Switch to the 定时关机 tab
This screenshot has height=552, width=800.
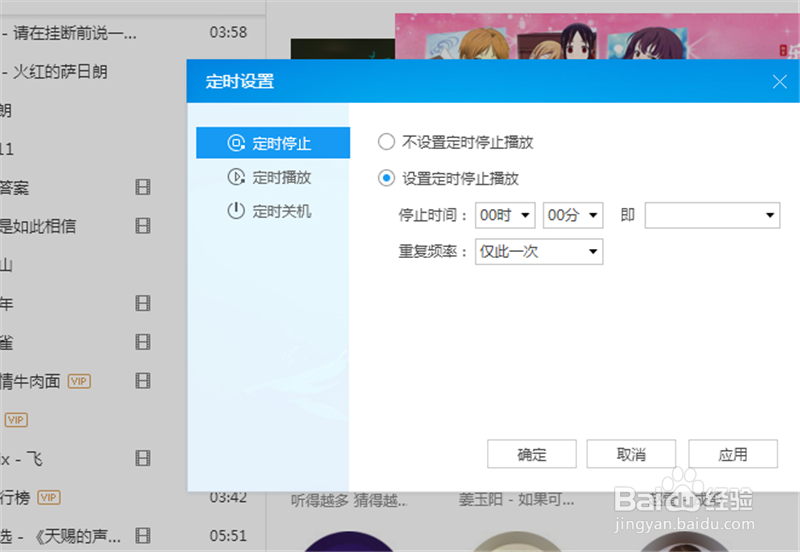click(273, 211)
